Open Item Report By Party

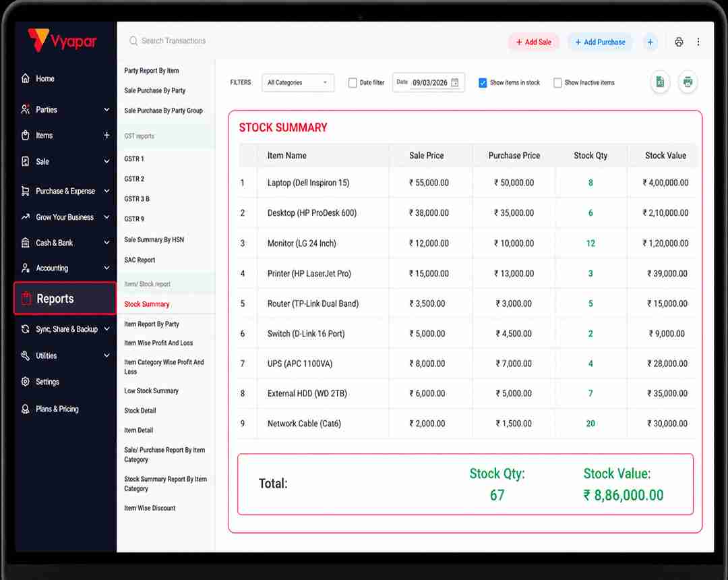(152, 324)
